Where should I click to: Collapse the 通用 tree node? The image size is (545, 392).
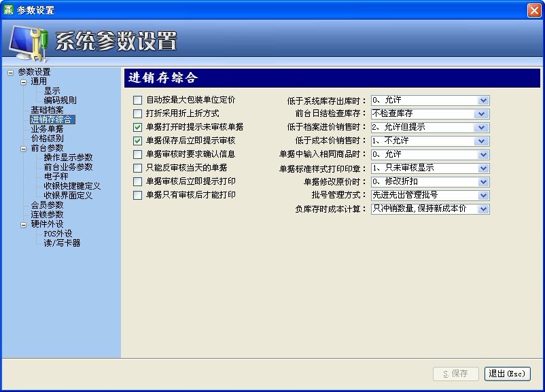(23, 82)
